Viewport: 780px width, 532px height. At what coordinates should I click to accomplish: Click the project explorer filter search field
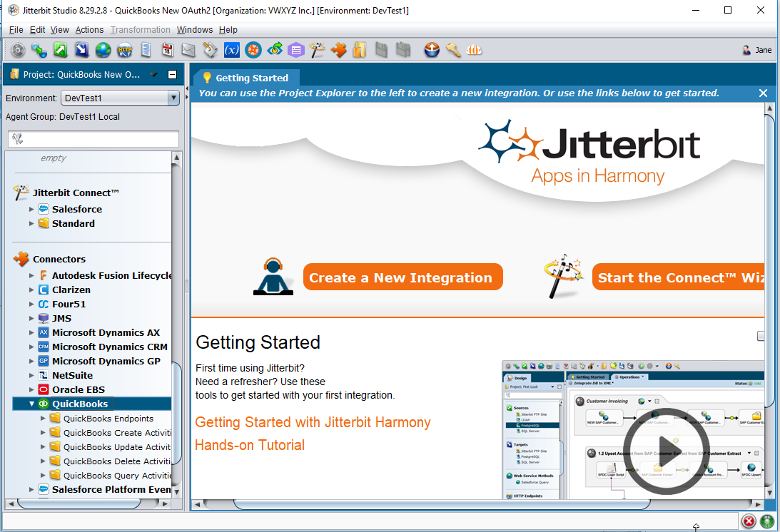tap(93, 139)
